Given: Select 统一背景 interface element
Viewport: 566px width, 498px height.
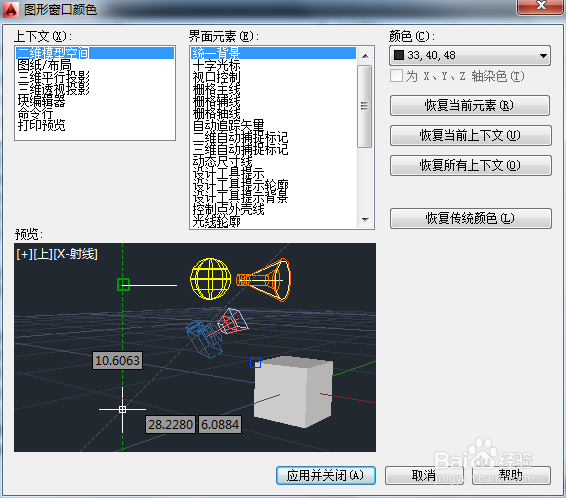Looking at the screenshot, I should coord(274,53).
